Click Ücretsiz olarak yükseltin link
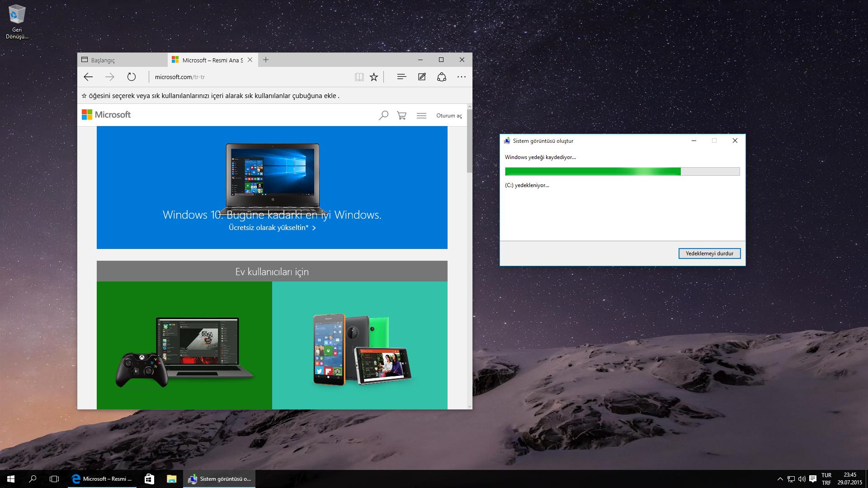The image size is (868, 488). [x=272, y=228]
